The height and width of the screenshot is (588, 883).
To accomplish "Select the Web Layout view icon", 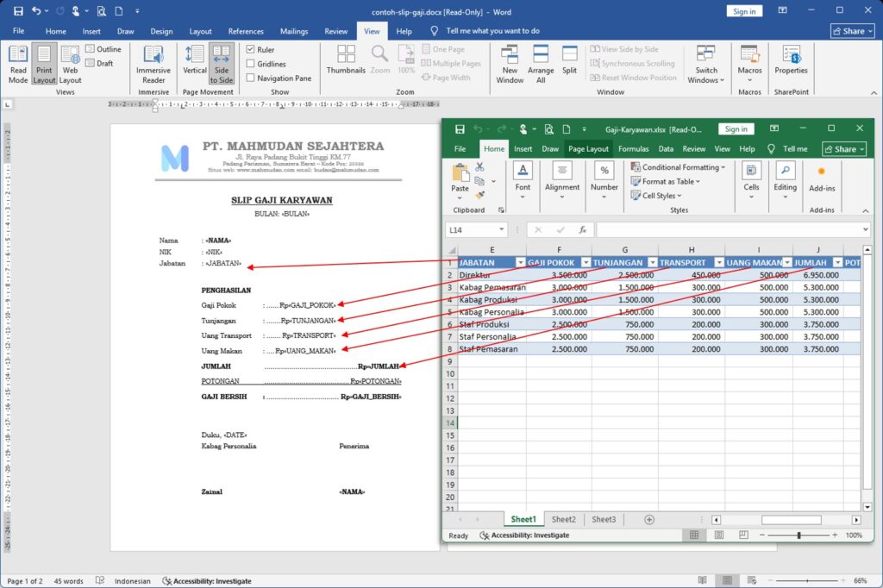I will (70, 64).
